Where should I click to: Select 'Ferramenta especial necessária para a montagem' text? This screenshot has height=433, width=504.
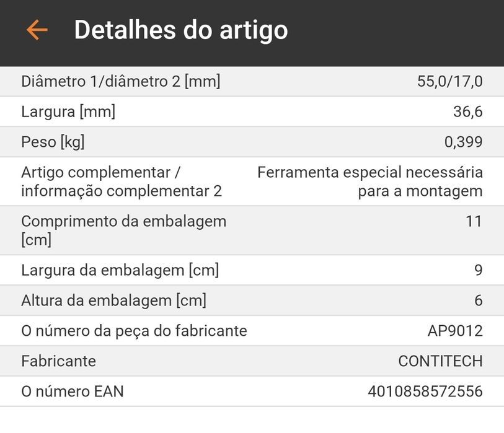tap(370, 181)
